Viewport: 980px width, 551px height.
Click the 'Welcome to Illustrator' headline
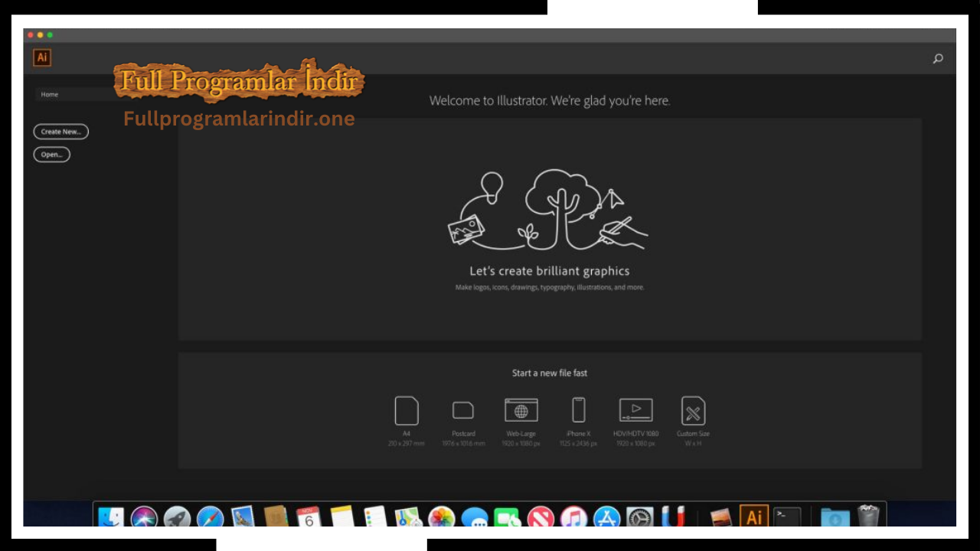pyautogui.click(x=550, y=100)
